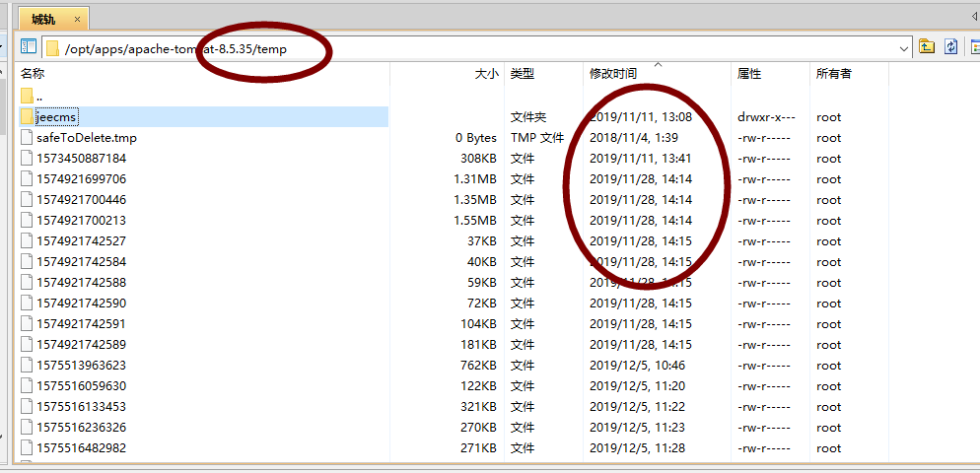Click the 321KB size cell
Viewport: 980px width, 473px height.
tap(478, 407)
